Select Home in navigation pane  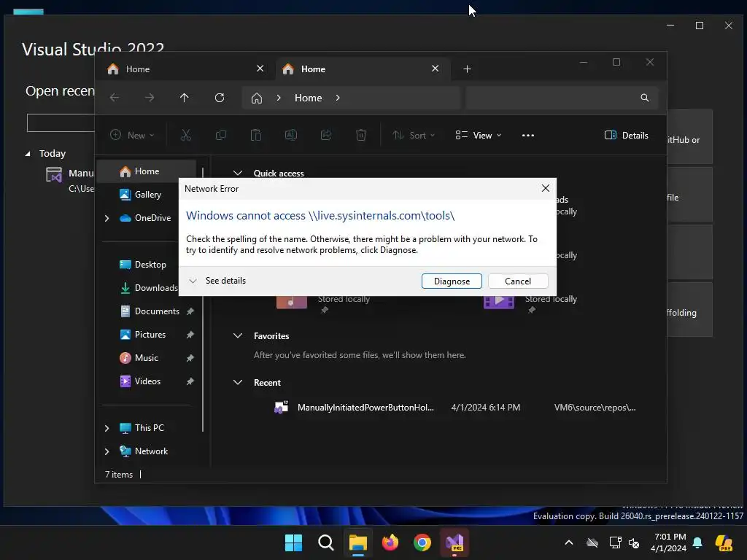[x=146, y=171]
